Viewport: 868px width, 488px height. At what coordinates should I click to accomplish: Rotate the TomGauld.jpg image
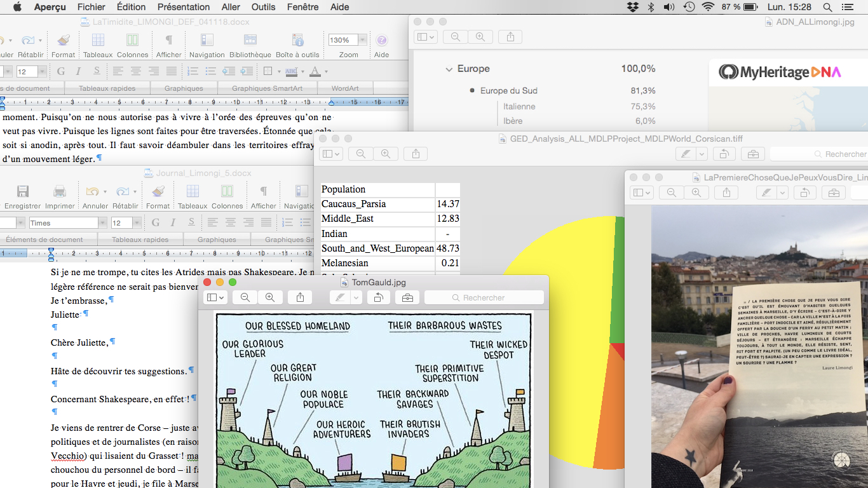pos(378,297)
